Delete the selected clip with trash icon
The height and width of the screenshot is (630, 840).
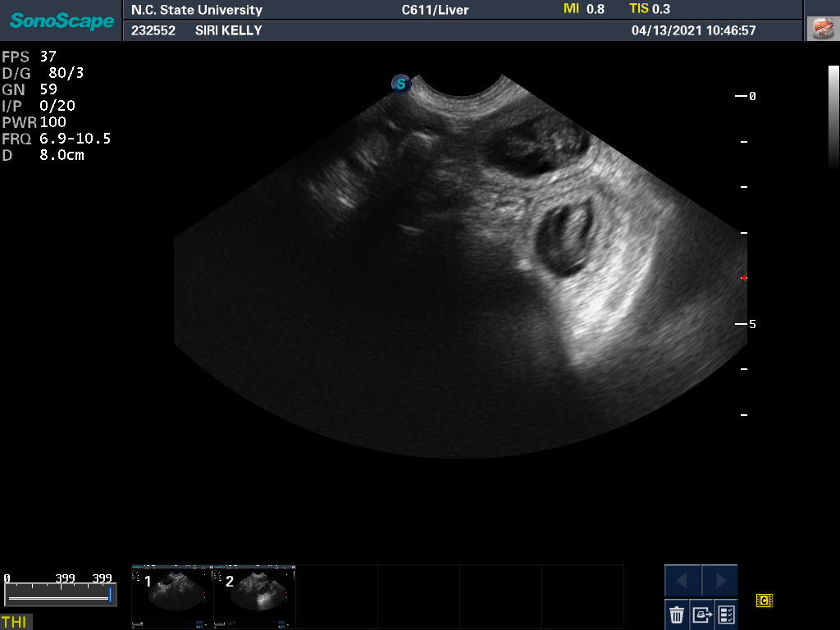tap(677, 614)
